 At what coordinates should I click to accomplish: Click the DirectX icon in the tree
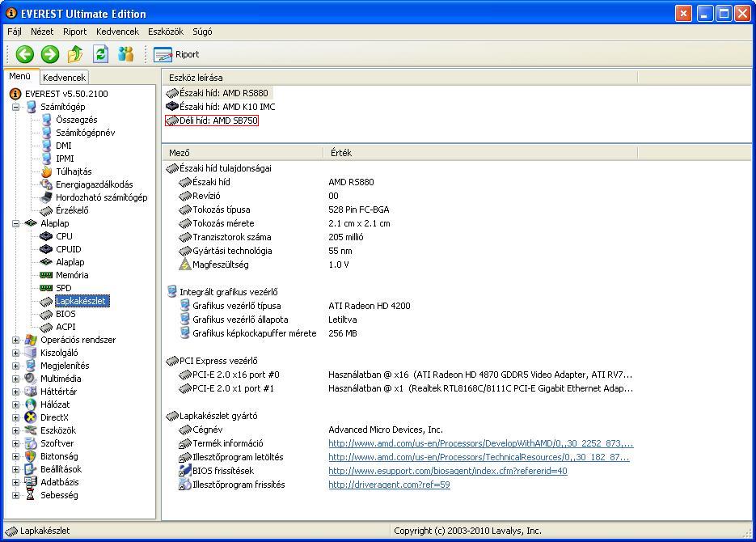[31, 417]
